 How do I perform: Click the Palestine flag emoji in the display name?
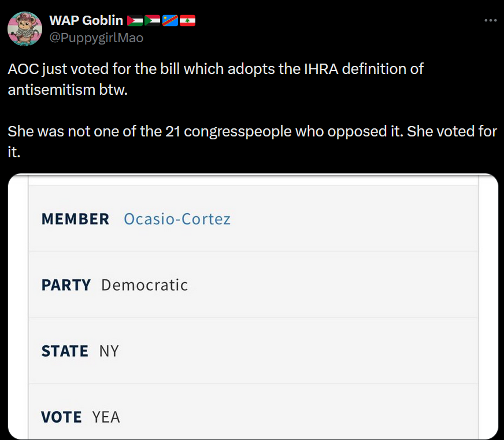point(135,21)
